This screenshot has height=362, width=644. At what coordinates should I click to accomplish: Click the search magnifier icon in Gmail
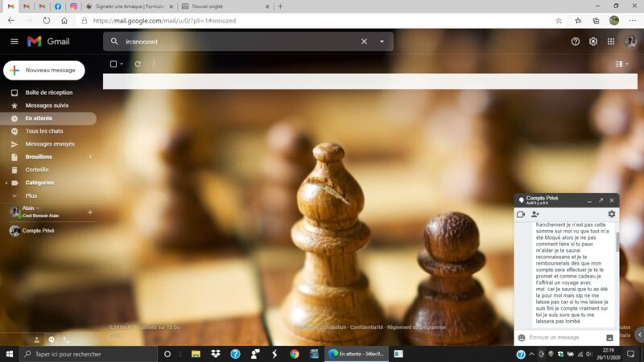pyautogui.click(x=114, y=42)
